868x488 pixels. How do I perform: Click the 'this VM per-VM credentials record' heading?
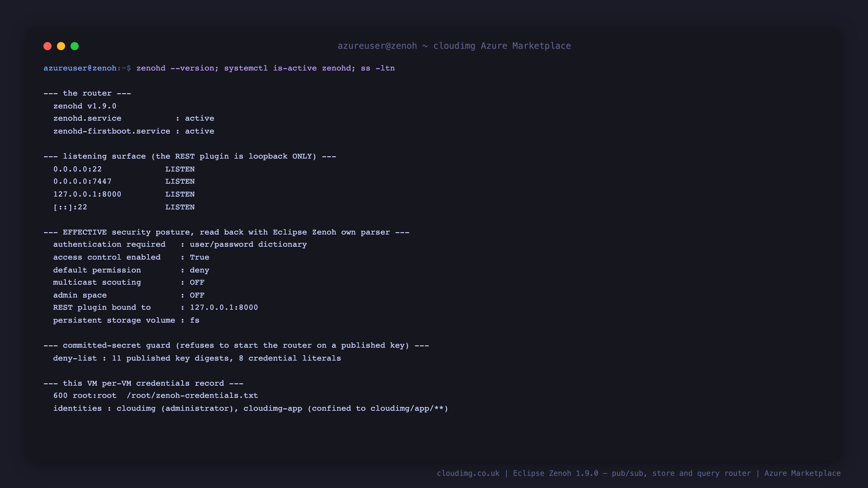(143, 383)
